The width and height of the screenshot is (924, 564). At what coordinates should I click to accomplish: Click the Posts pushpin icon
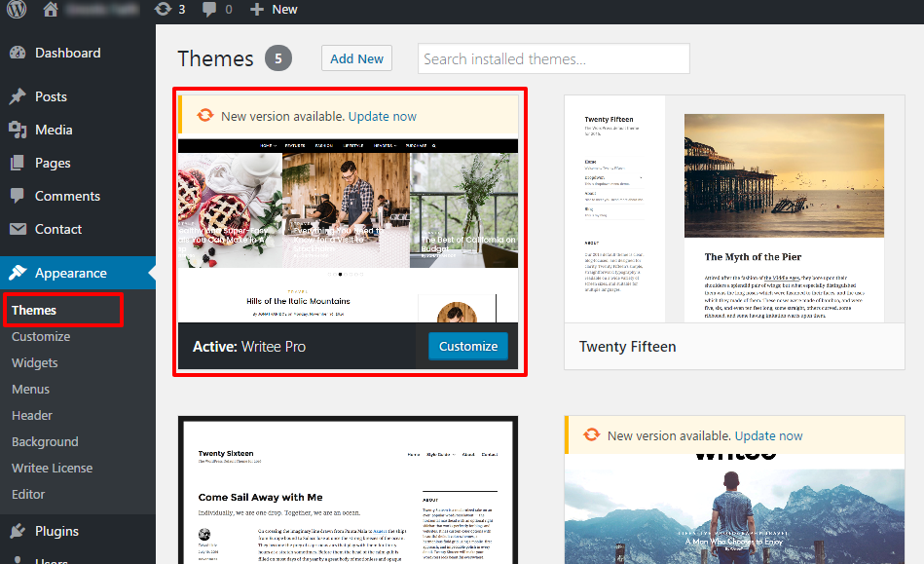[x=18, y=96]
